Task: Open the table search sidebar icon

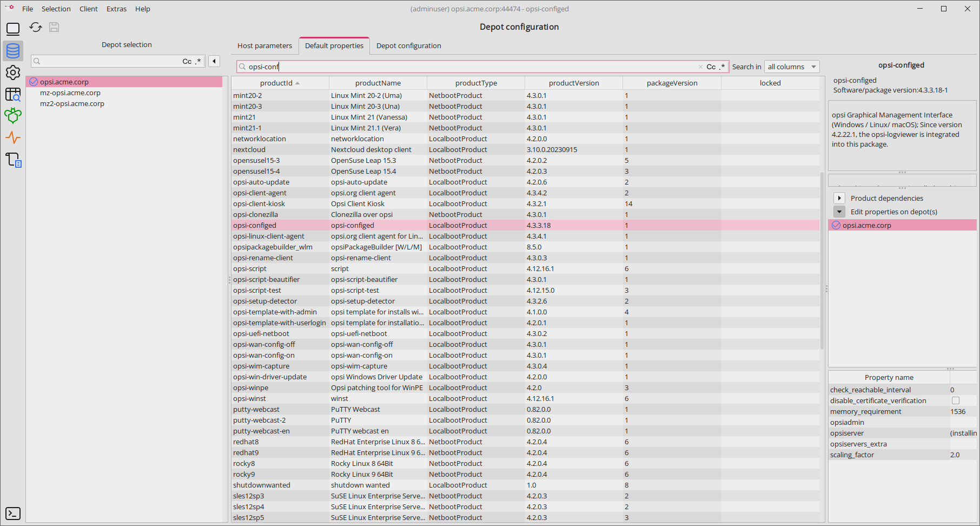Action: [x=13, y=94]
